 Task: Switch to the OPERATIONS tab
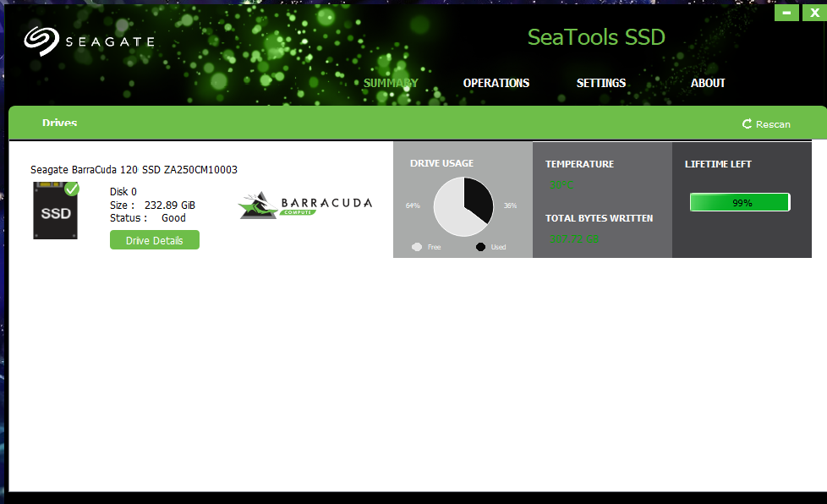pyautogui.click(x=496, y=84)
